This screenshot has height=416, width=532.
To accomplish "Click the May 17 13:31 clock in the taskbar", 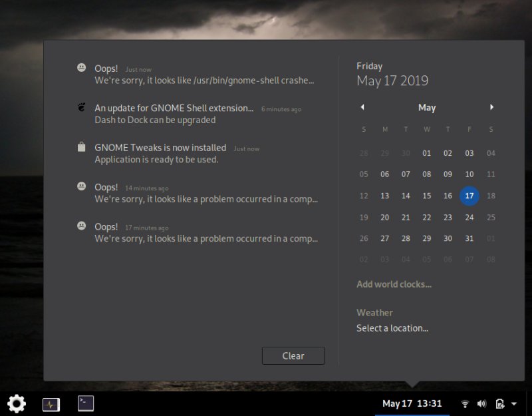I will pos(412,403).
